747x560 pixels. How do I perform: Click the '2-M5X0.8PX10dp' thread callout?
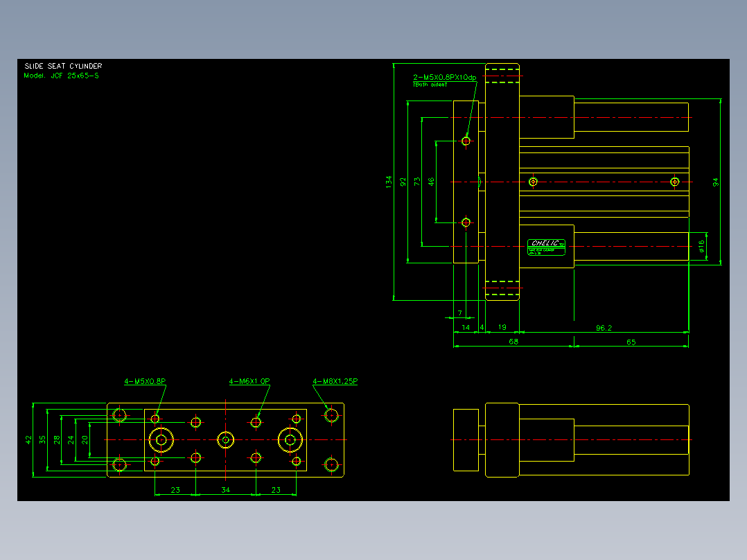point(444,77)
